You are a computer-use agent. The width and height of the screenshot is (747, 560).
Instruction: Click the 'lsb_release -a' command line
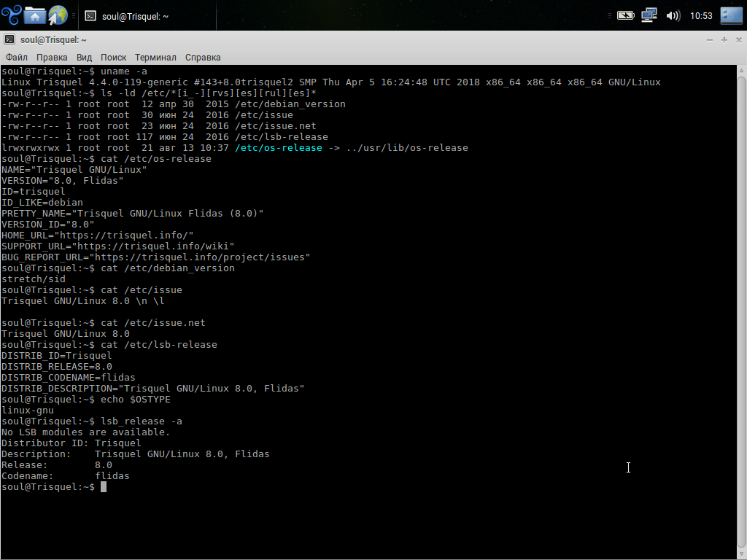(91, 422)
